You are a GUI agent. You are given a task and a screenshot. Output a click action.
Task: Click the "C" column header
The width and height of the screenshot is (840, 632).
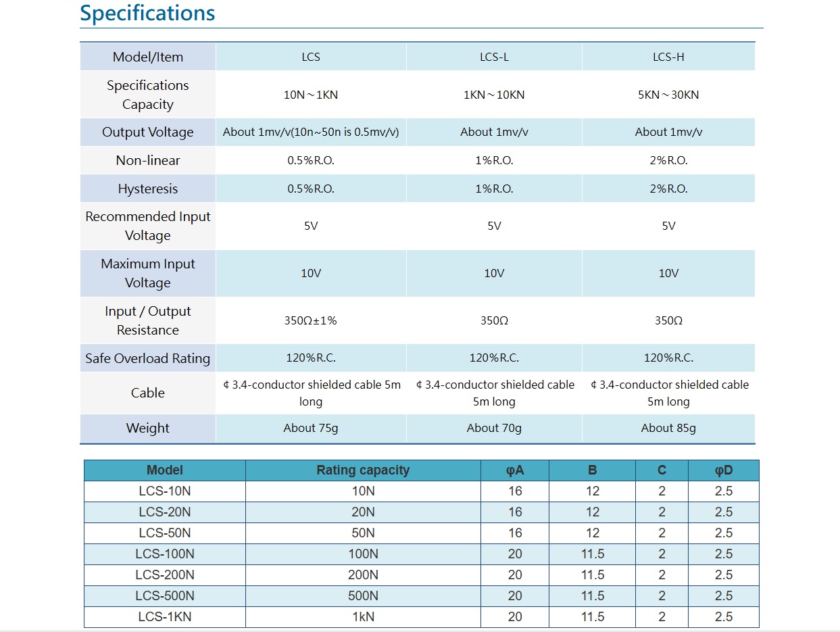pyautogui.click(x=662, y=470)
